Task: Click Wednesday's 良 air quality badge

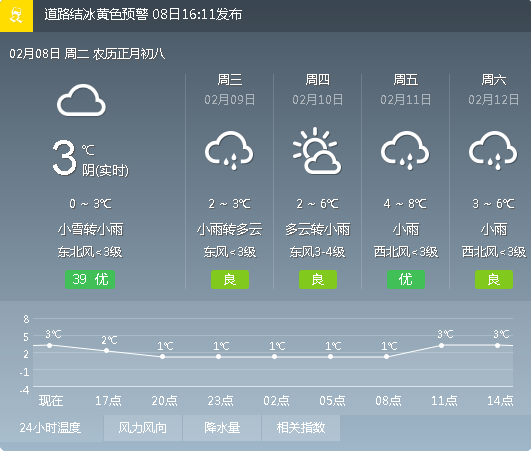Action: (x=230, y=279)
